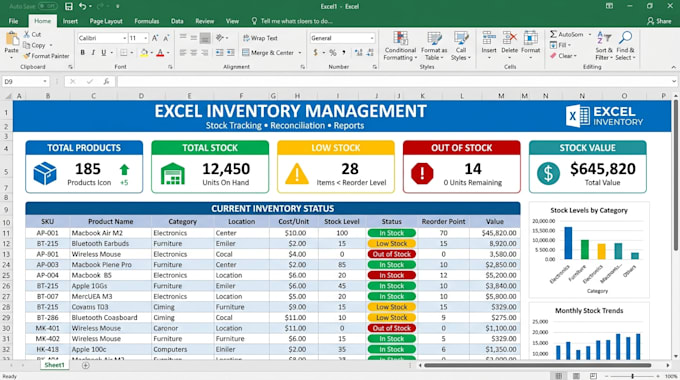
Task: Switch to Page Layout view icon
Action: [x=576, y=376]
